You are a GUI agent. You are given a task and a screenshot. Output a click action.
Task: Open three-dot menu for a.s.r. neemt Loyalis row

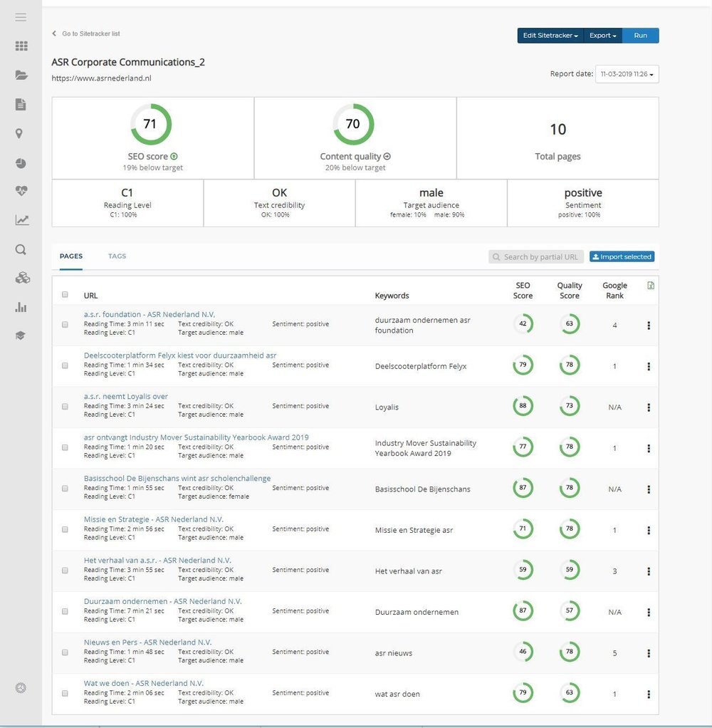click(x=649, y=407)
